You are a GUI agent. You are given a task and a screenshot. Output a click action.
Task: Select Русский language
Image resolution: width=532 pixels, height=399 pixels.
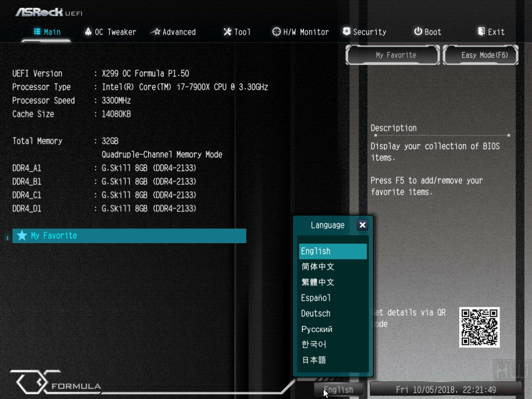pyautogui.click(x=333, y=329)
